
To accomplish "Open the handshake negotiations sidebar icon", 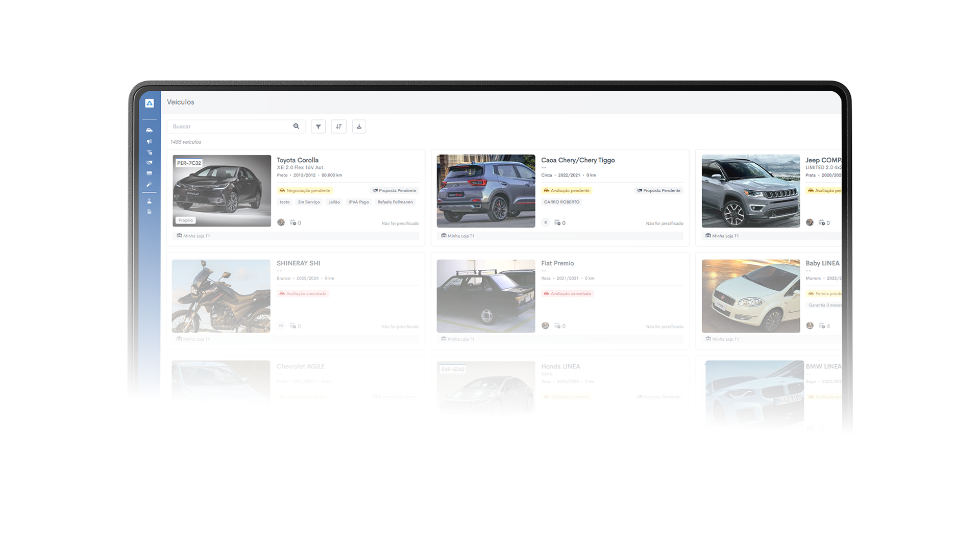I will click(149, 162).
